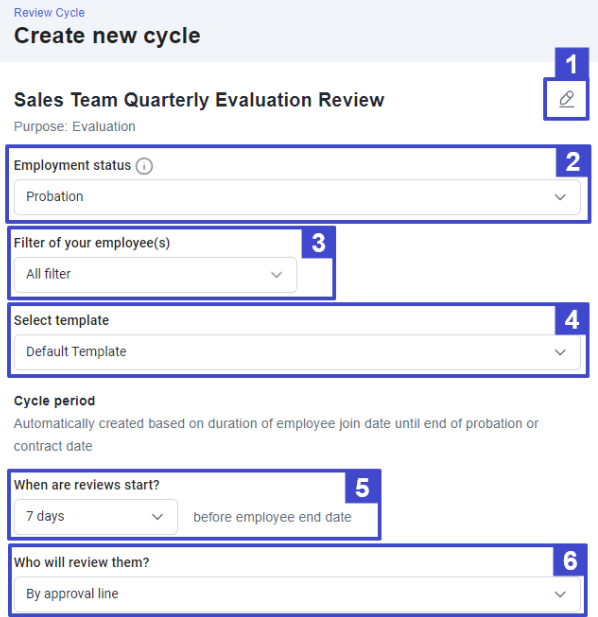This screenshot has height=617, width=598.
Task: Open the All filter employee dropdown
Action: point(155,274)
